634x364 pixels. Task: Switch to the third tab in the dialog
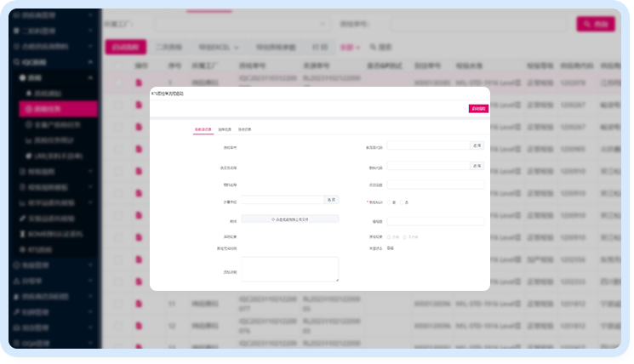click(x=244, y=129)
